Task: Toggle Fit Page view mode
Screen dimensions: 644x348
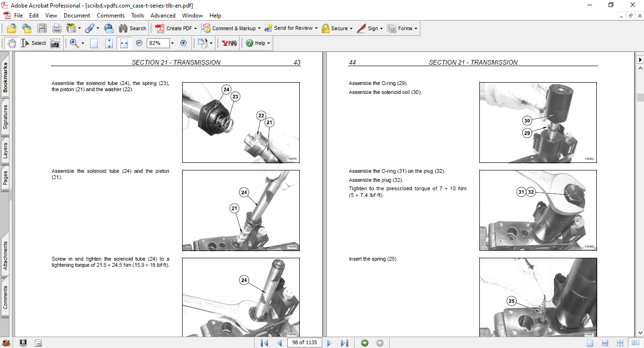Action: [109, 43]
